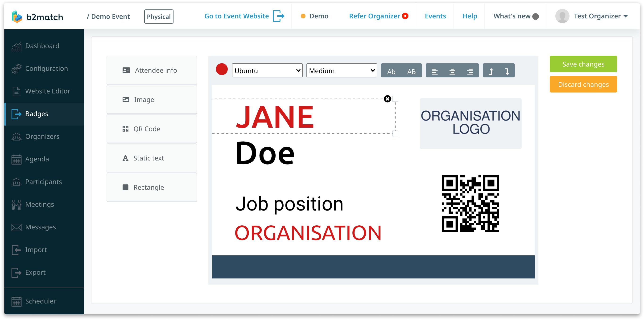The image size is (644, 320).
Task: Select the Doe last name text
Action: pyautogui.click(x=265, y=153)
